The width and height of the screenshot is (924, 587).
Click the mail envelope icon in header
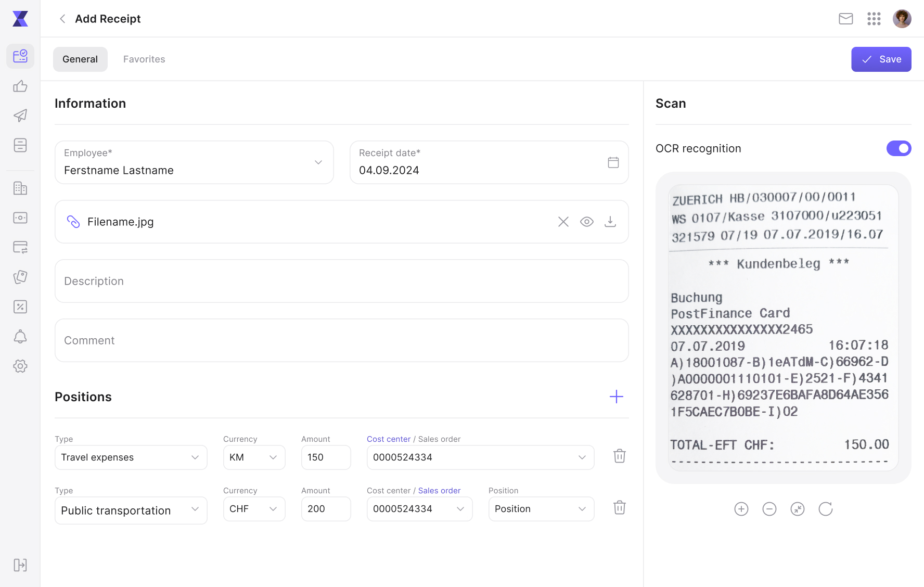click(846, 19)
